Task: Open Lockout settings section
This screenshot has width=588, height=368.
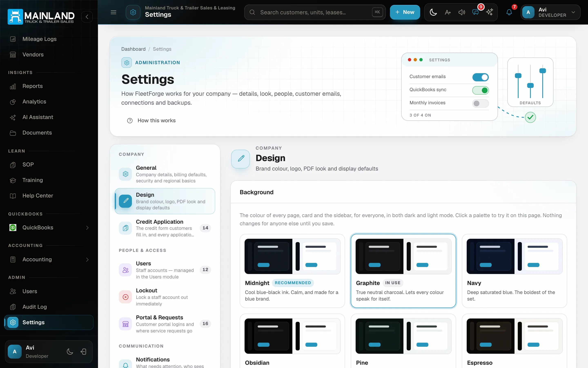Action: click(165, 297)
